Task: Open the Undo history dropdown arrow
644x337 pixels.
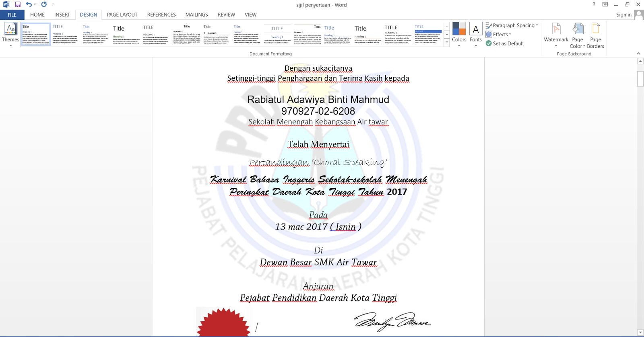Action: (35, 4)
